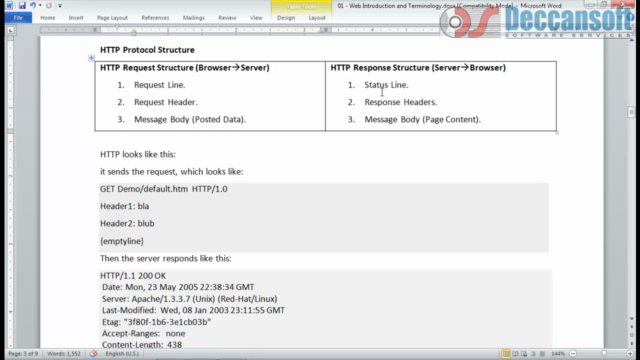Open the References tab
Viewport: 640px width, 360px height.
point(155,18)
